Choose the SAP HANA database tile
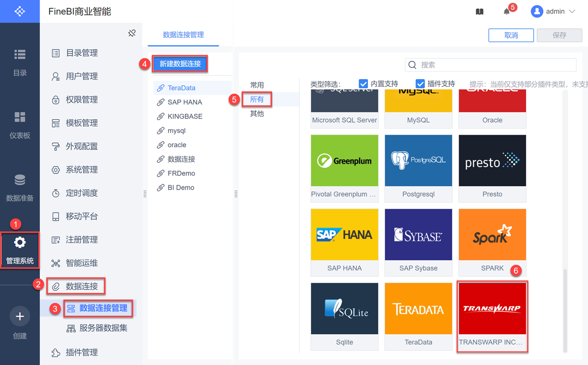Image resolution: width=588 pixels, height=365 pixels. coord(344,242)
